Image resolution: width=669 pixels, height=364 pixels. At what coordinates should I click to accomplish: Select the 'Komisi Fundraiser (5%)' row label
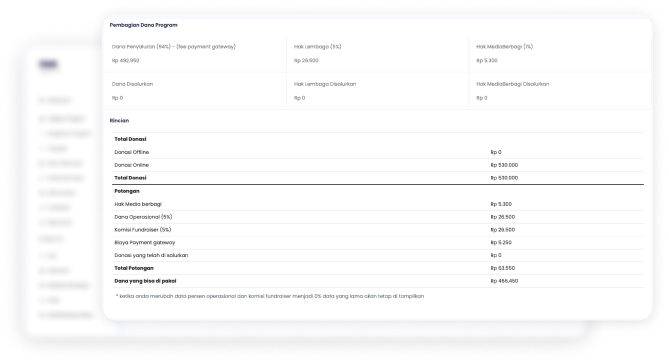tap(143, 230)
